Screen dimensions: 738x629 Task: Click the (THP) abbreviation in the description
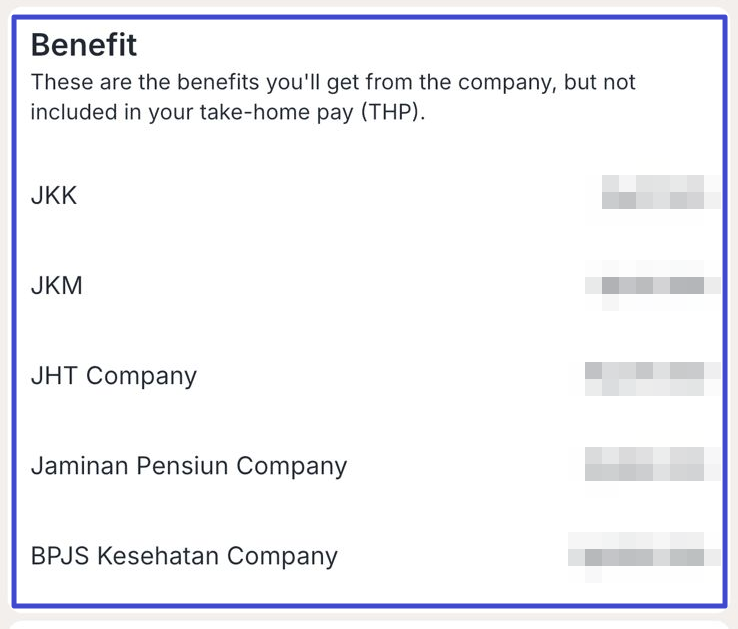[393, 113]
